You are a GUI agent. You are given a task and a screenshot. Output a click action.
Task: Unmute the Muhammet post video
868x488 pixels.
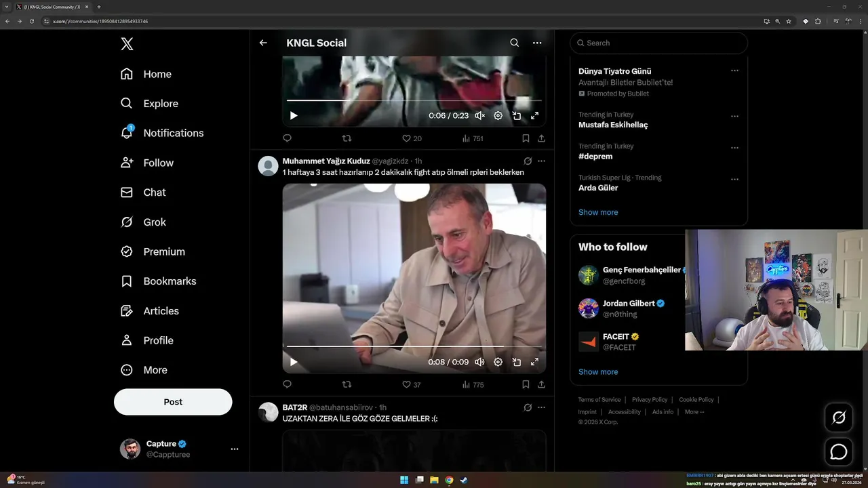(x=479, y=362)
